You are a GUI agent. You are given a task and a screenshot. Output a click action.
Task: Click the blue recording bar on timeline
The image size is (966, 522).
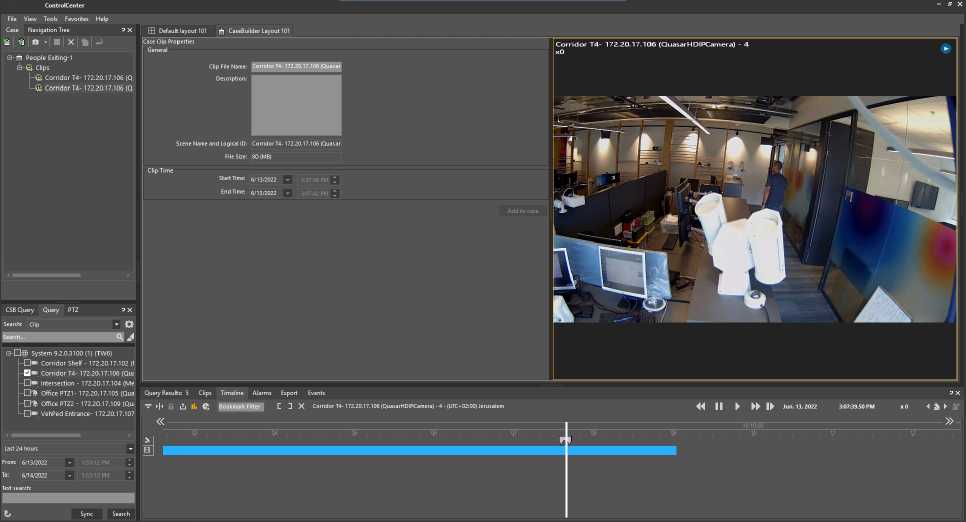click(400, 450)
